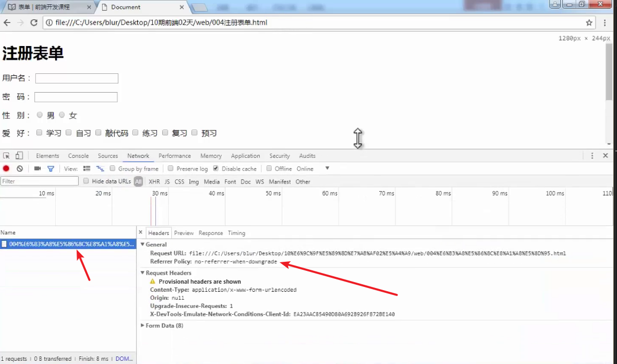Close the DevTools panel
The image size is (617, 364).
tap(606, 156)
